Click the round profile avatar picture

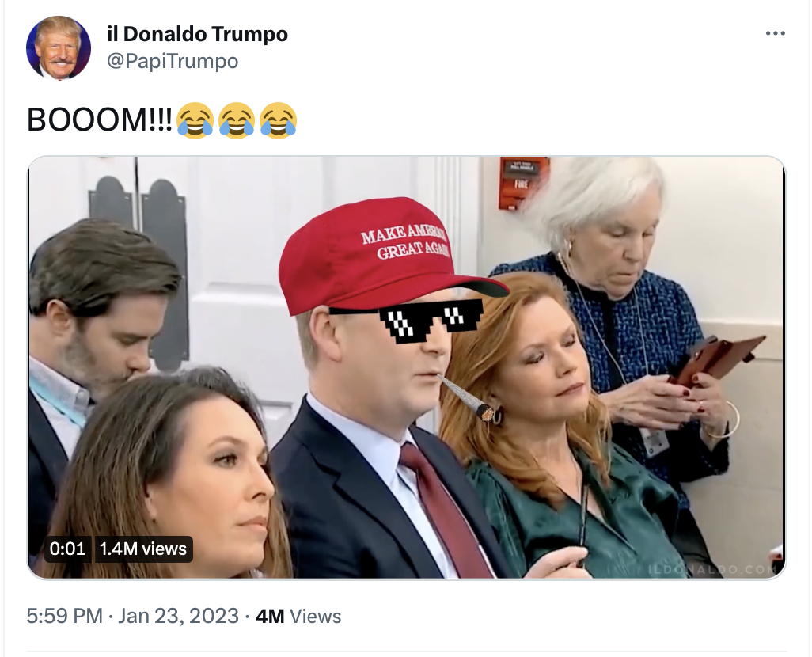pyautogui.click(x=59, y=47)
